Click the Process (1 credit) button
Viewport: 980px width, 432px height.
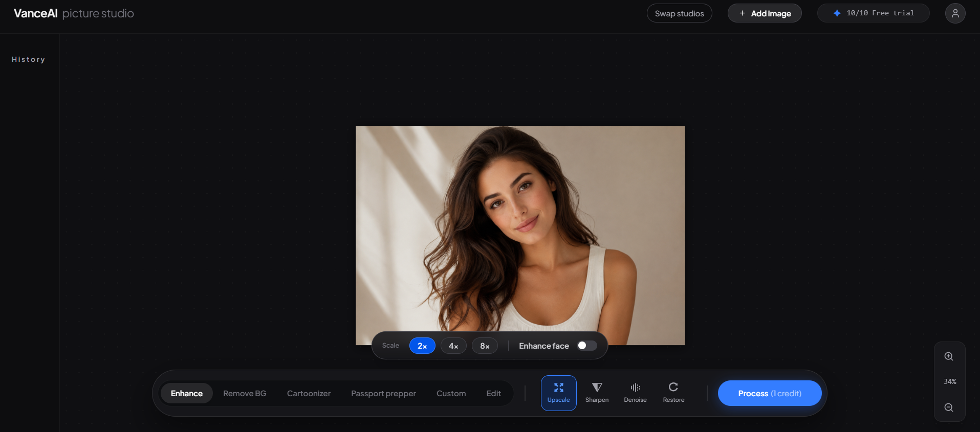pyautogui.click(x=770, y=393)
